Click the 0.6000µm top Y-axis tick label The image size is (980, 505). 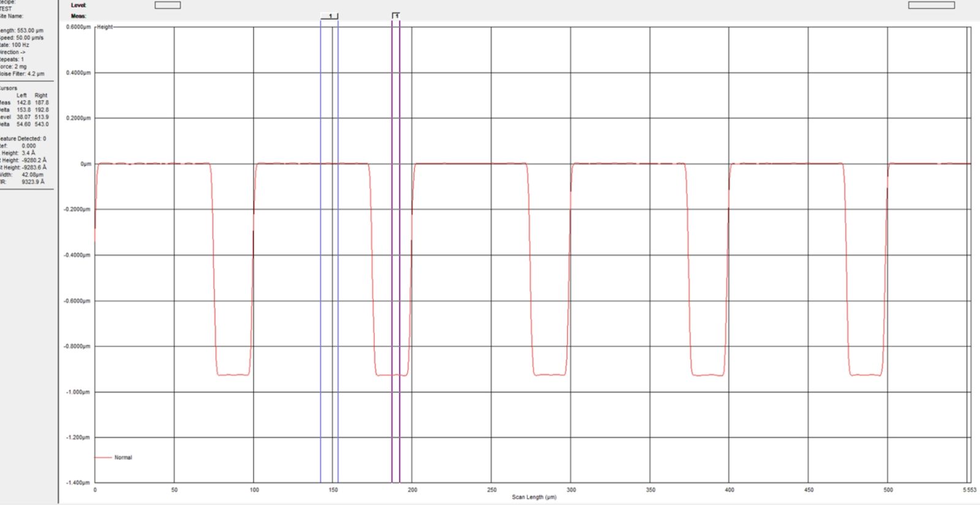coord(78,27)
